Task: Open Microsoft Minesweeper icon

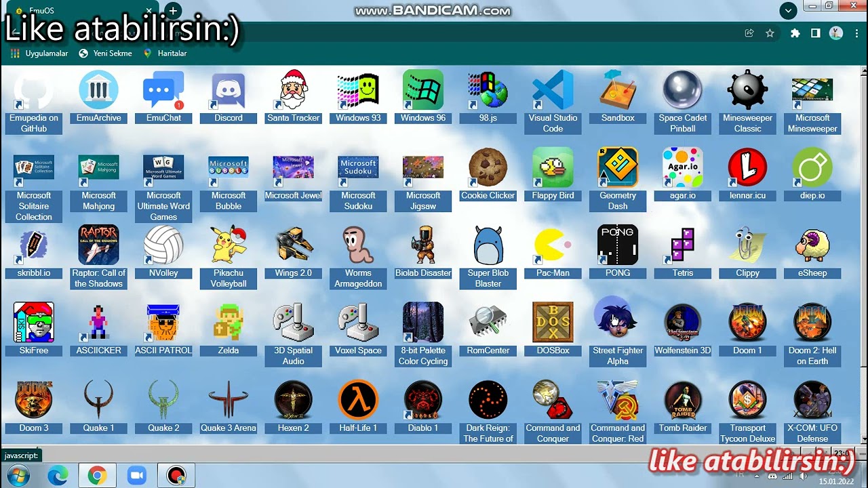Action: [x=812, y=90]
